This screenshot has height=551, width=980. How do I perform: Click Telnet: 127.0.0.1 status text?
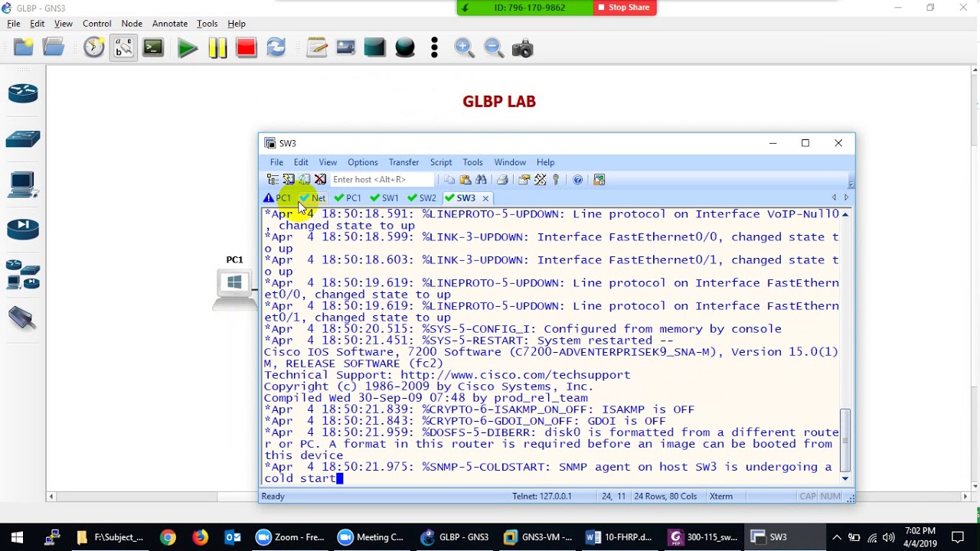542,497
